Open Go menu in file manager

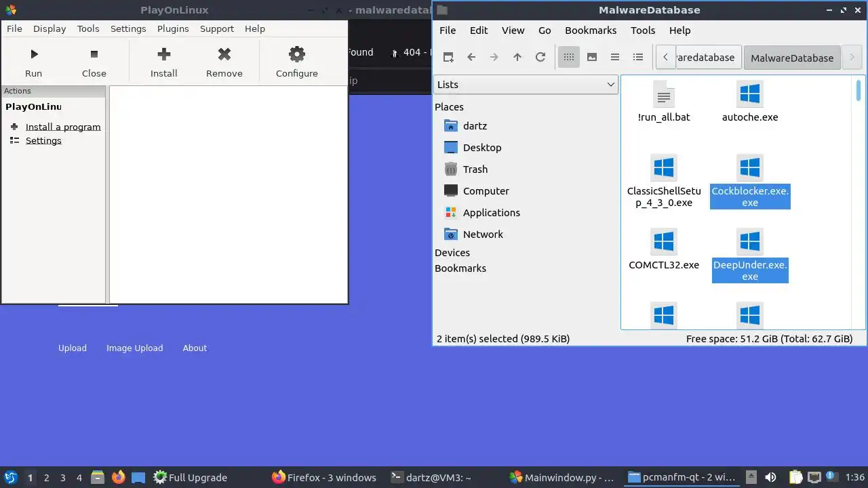point(545,30)
